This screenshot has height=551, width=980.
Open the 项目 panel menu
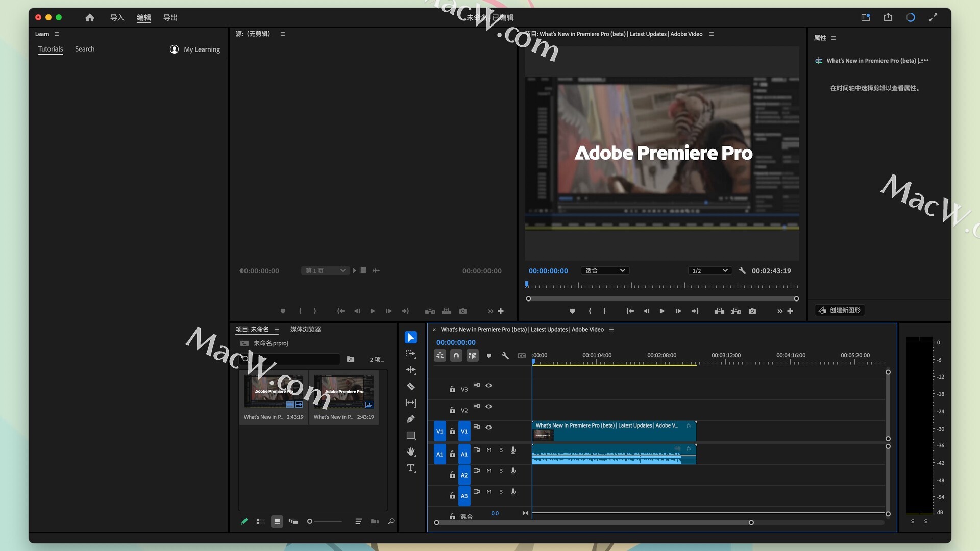277,330
